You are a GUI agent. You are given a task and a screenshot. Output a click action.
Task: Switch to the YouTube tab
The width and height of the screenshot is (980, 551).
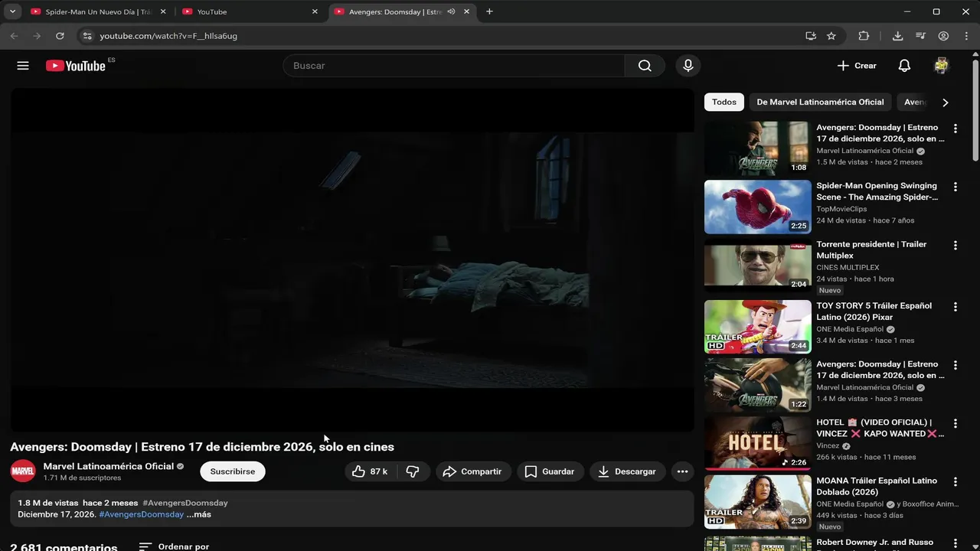point(250,12)
